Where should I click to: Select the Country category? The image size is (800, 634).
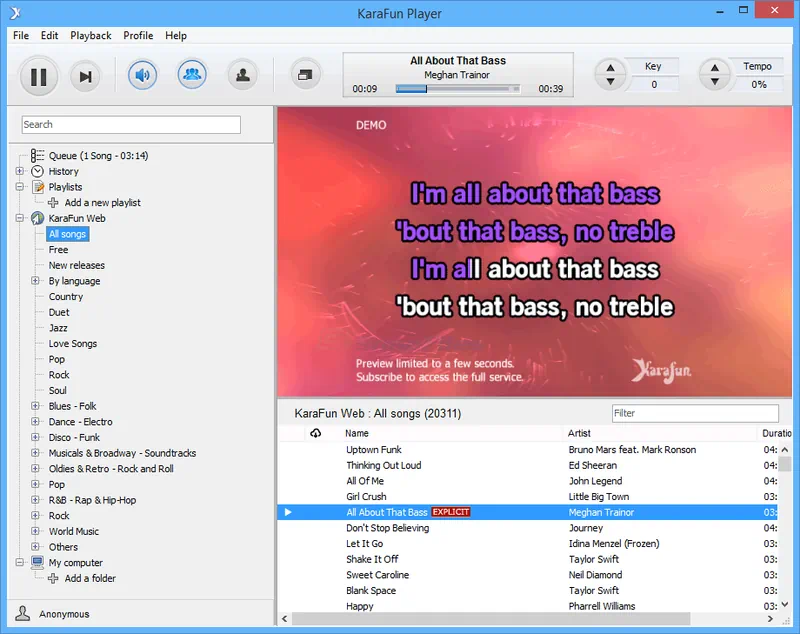coord(66,296)
